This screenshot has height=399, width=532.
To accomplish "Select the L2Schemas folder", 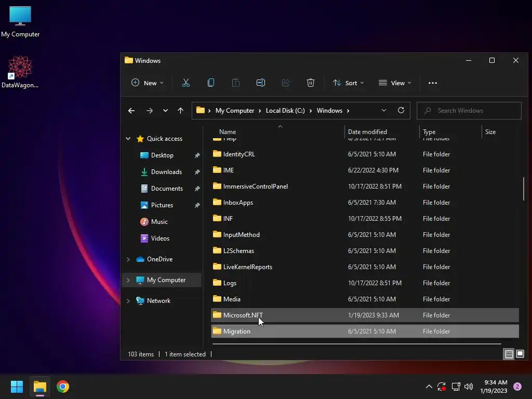I will click(x=365, y=251).
